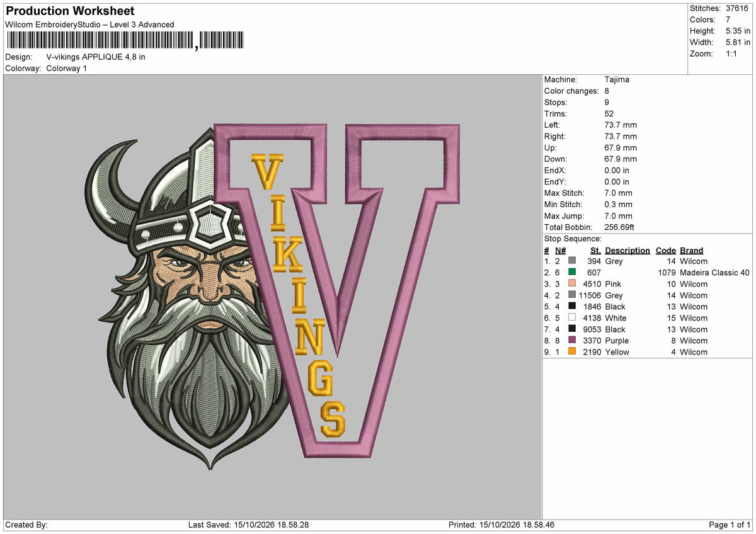
Task: Select the stitch count 3370
Action: [592, 340]
